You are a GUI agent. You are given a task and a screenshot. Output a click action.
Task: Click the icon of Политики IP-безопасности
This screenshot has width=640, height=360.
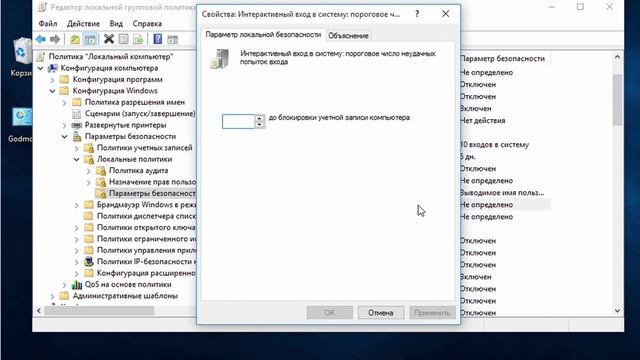89,262
